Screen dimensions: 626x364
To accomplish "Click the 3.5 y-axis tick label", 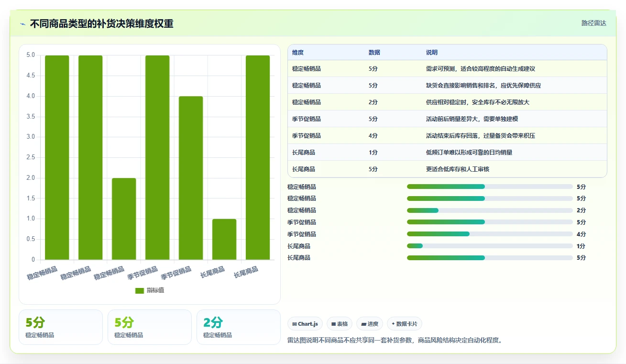I will click(31, 116).
